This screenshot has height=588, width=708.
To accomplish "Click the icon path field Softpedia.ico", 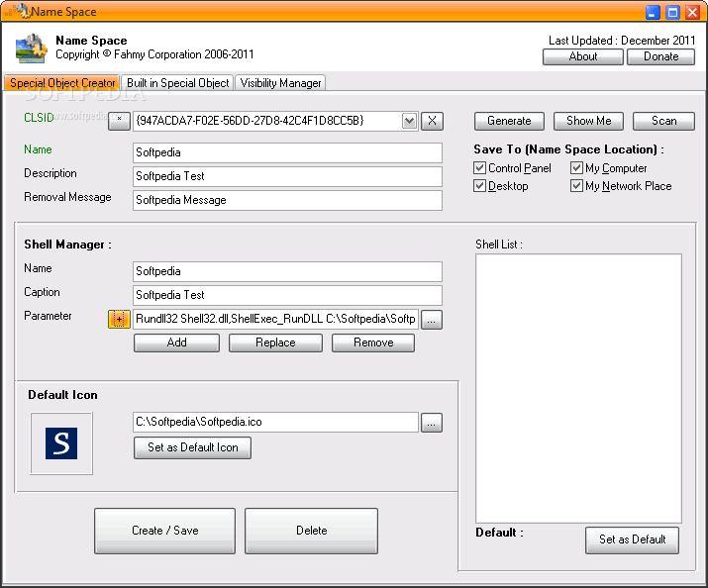I will tap(275, 422).
